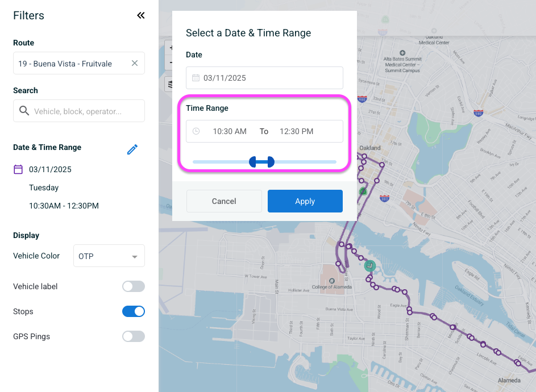Open the Vehicle Color OTP dropdown
This screenshot has width=536, height=392.
click(x=109, y=256)
